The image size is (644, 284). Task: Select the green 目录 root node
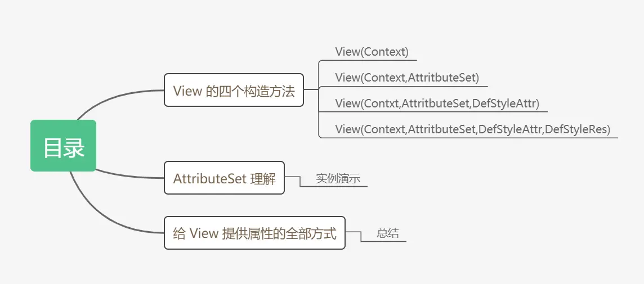tap(64, 146)
